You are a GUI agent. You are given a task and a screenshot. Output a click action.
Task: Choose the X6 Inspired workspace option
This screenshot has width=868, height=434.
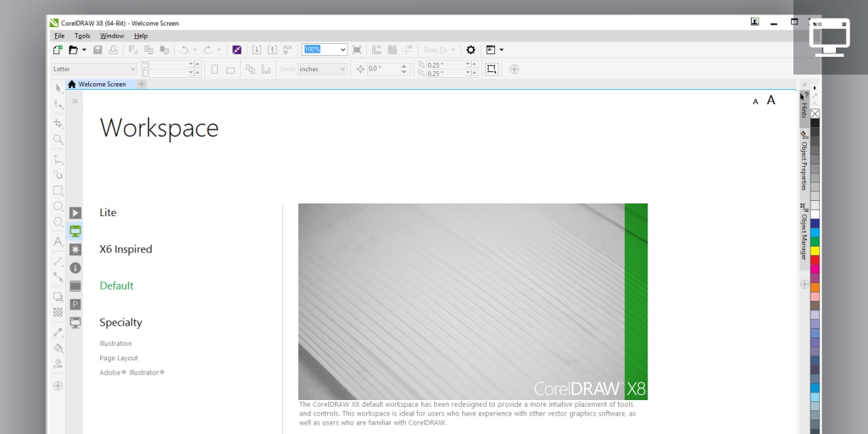coord(125,249)
